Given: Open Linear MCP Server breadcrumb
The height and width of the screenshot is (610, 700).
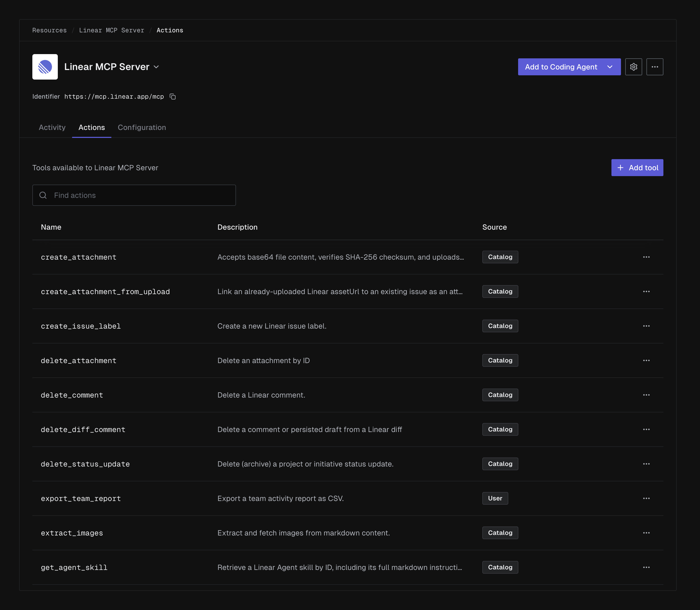Looking at the screenshot, I should coord(112,30).
